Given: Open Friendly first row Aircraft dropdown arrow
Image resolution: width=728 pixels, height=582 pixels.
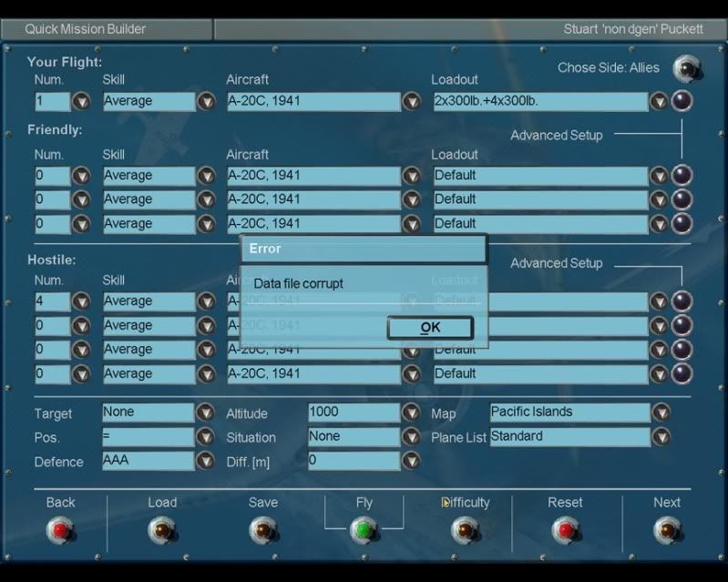Looking at the screenshot, I should pos(411,176).
